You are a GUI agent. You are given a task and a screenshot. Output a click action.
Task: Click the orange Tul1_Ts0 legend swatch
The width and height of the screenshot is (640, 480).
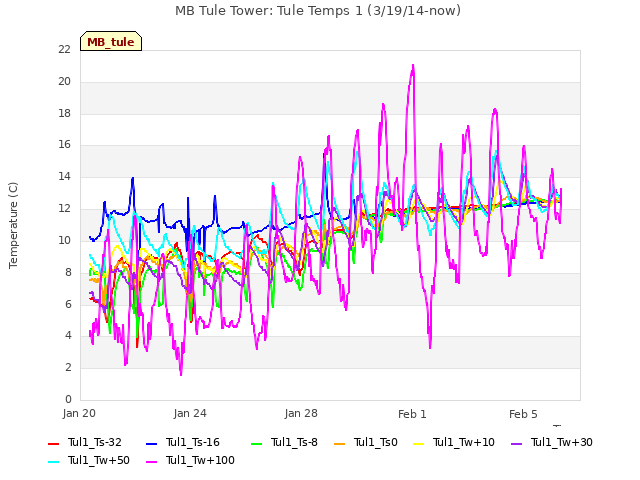tap(339, 443)
